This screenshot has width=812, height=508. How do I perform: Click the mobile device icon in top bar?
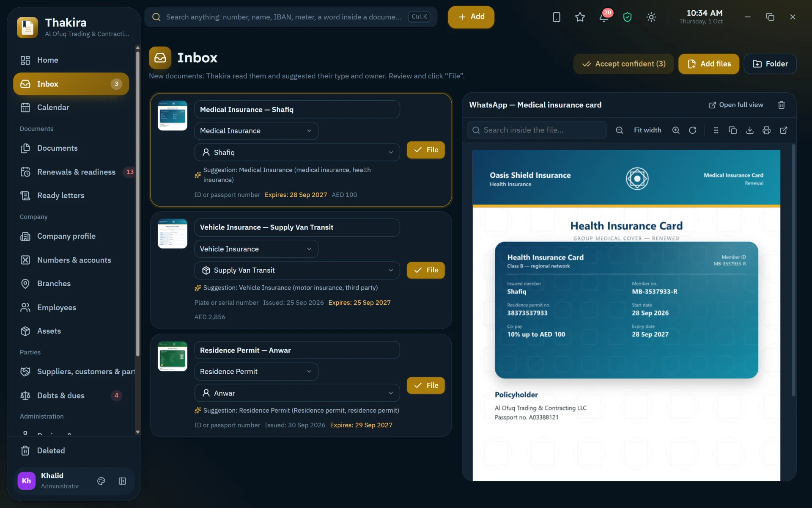coord(557,17)
